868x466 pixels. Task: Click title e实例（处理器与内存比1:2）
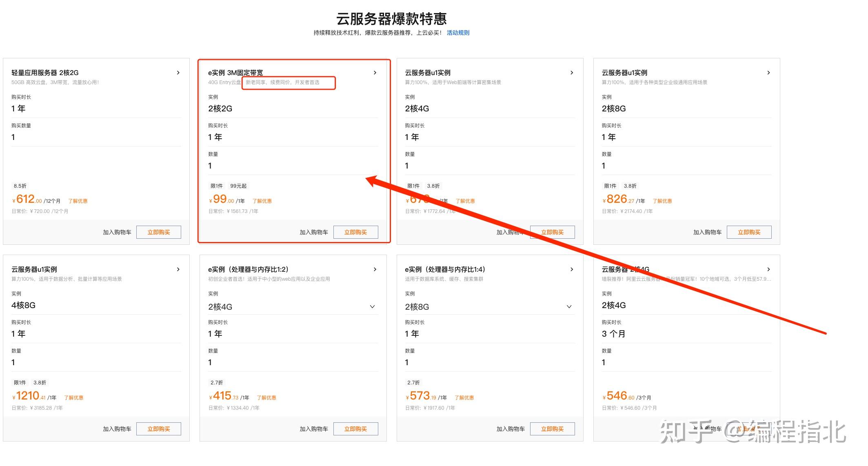click(x=249, y=269)
